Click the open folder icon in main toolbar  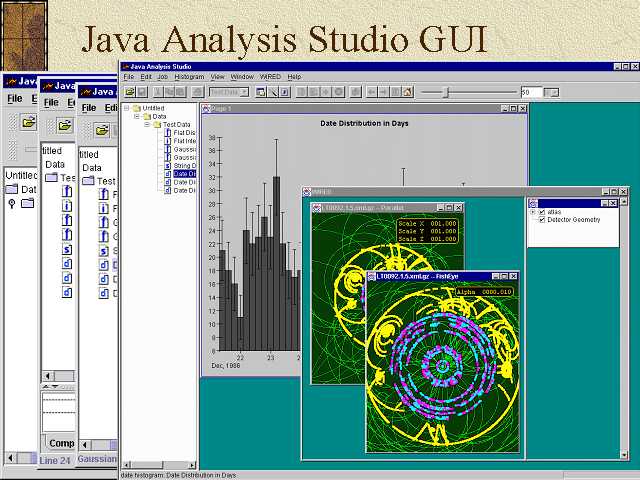coord(130,92)
